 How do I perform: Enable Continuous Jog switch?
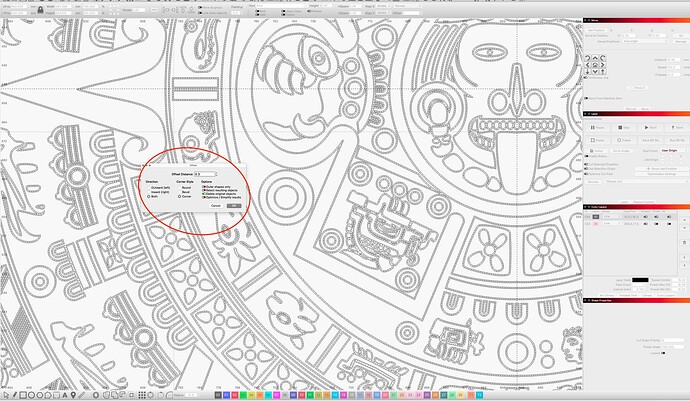point(586,77)
